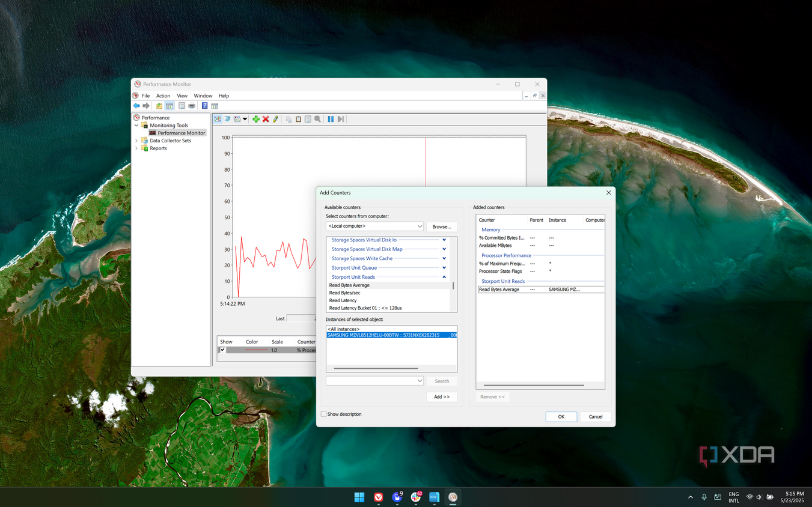Click the View Log Data icon
Screen dimensions: 812x507
click(x=228, y=119)
